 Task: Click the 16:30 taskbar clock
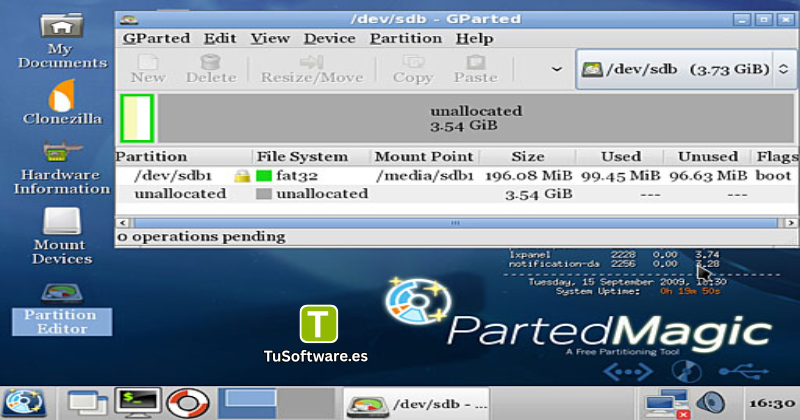pos(772,404)
